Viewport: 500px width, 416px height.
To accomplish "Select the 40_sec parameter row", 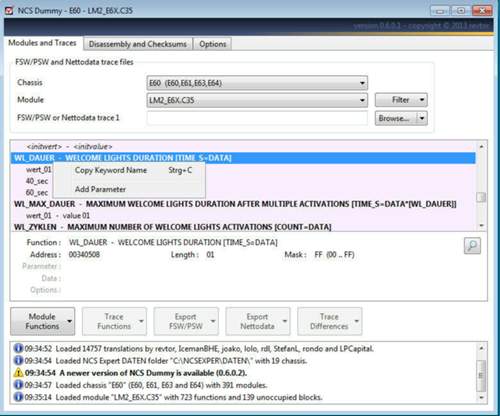I will (37, 181).
